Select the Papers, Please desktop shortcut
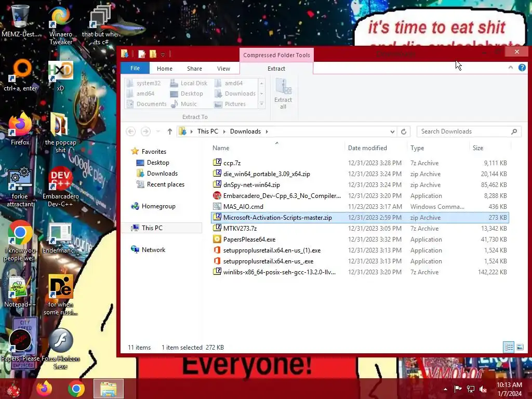The height and width of the screenshot is (399, 532). point(20,344)
